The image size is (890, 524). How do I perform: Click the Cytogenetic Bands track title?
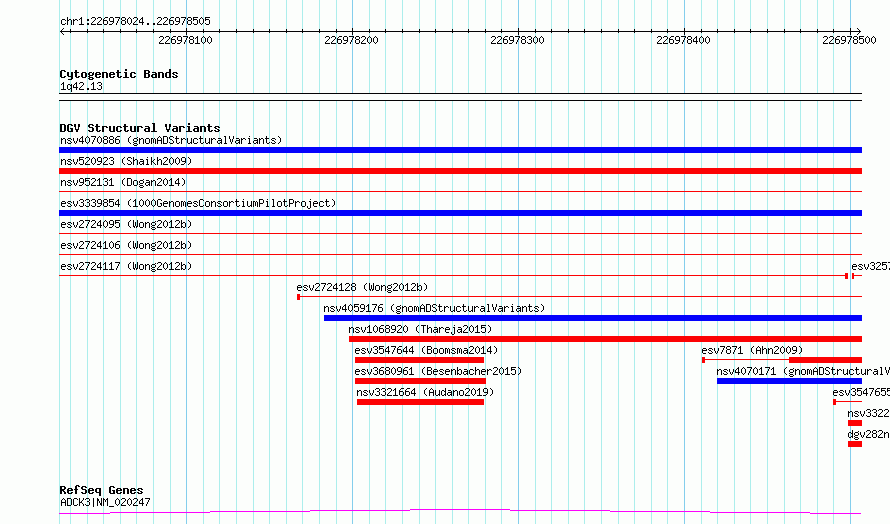119,74
